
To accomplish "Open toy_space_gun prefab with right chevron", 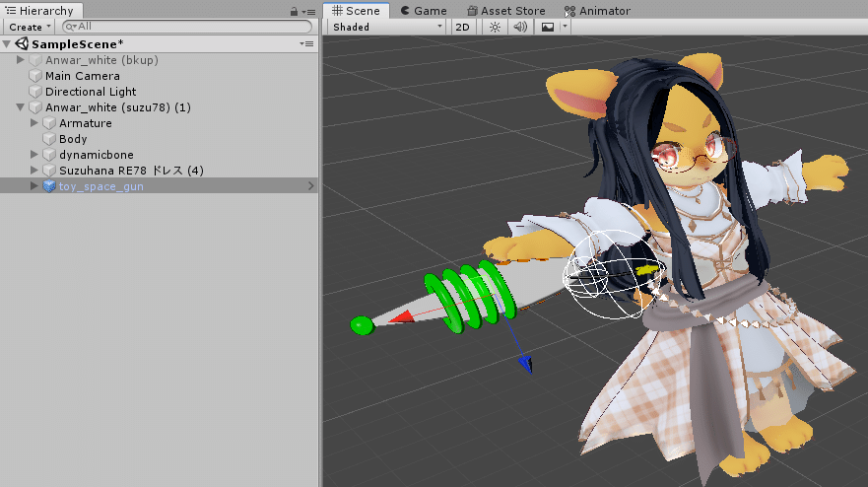I will (x=310, y=186).
